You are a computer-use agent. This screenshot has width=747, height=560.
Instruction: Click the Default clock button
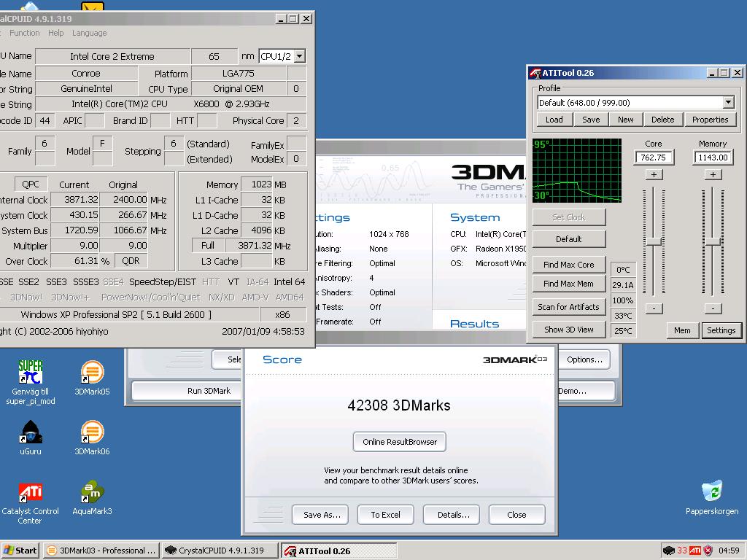569,239
